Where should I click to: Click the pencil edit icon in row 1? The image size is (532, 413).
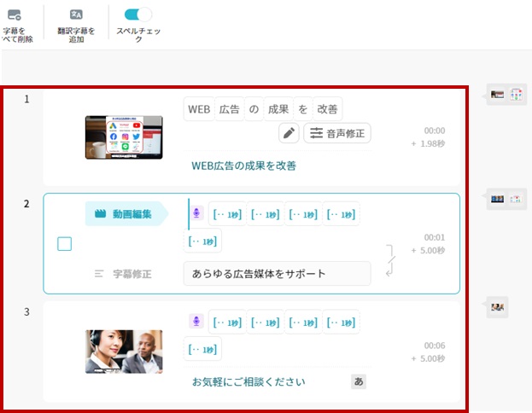(x=289, y=133)
